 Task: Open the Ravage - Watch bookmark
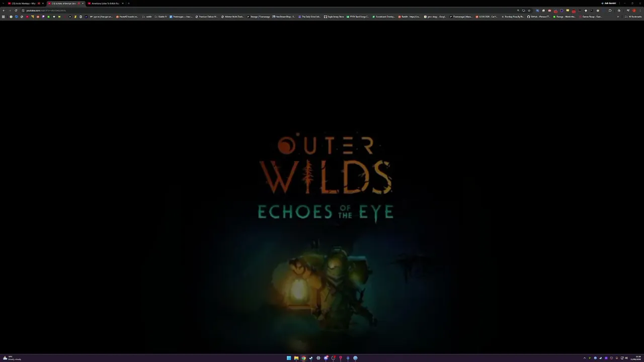[x=565, y=17]
